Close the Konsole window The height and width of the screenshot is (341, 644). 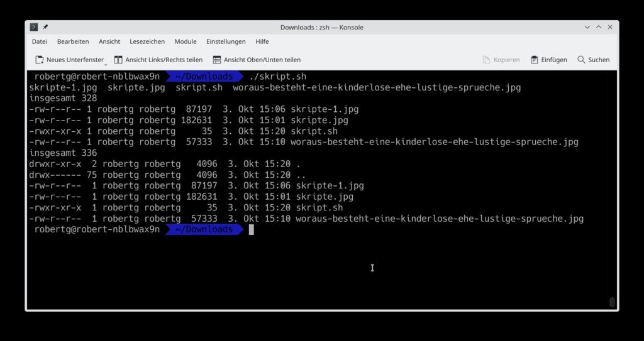coord(610,27)
